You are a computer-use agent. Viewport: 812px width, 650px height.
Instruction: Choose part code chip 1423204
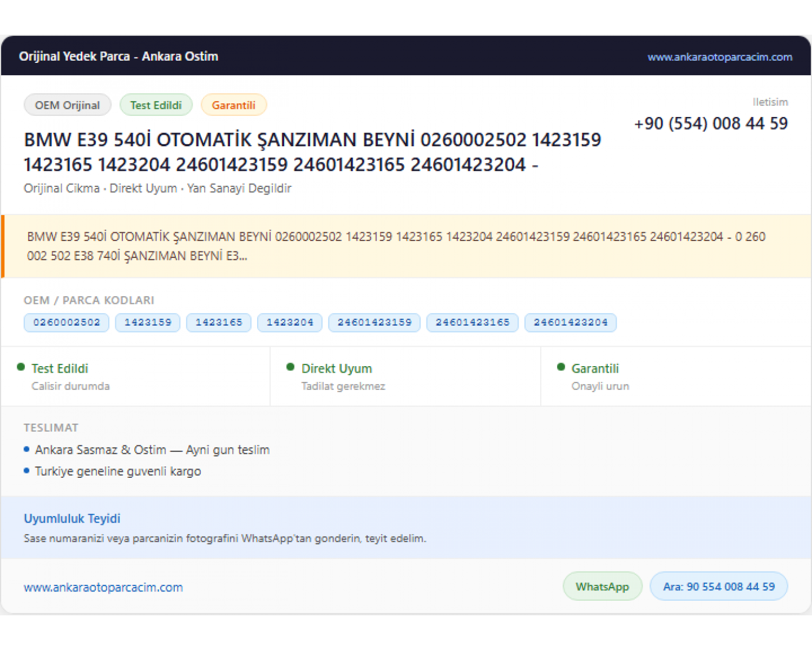(x=290, y=322)
